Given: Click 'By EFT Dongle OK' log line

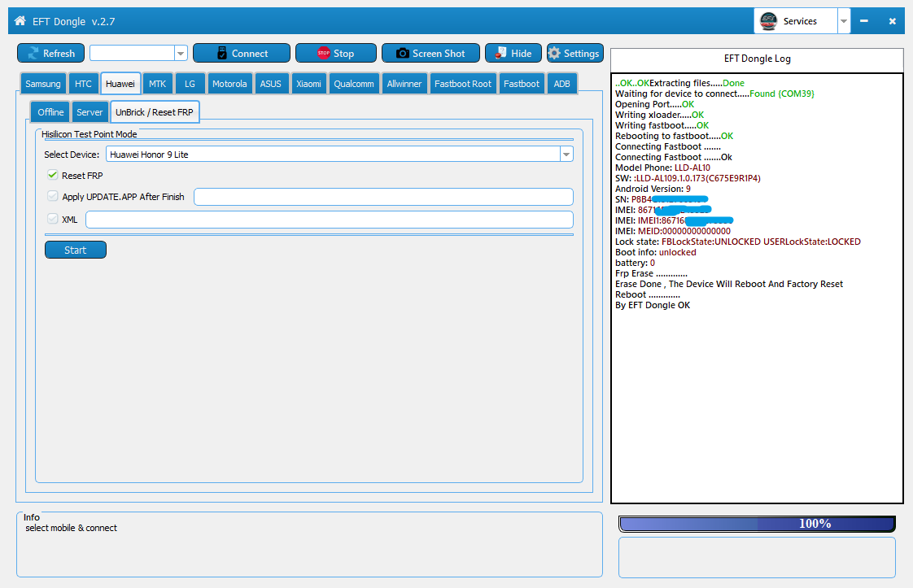Looking at the screenshot, I should click(x=653, y=305).
